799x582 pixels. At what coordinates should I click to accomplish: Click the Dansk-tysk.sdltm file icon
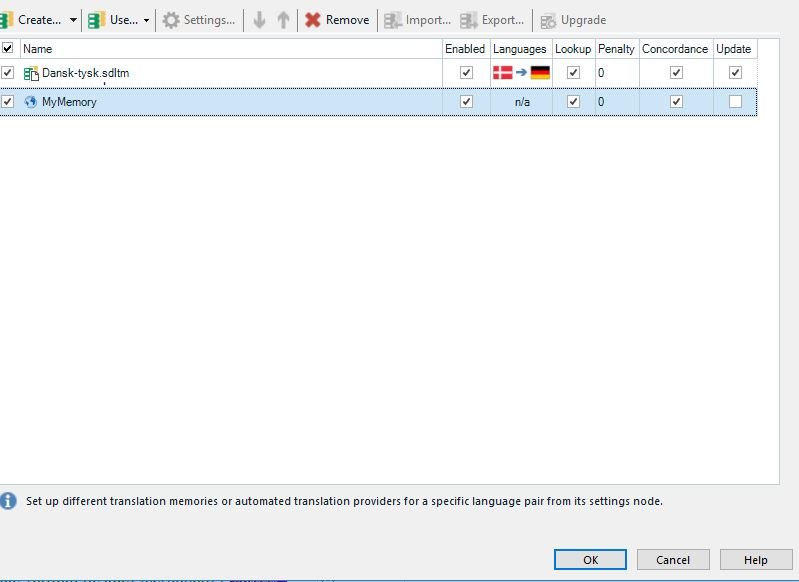[x=31, y=73]
